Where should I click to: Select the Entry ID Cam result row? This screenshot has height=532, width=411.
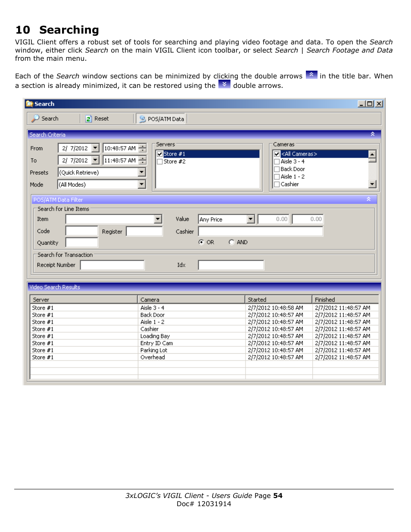point(205,343)
